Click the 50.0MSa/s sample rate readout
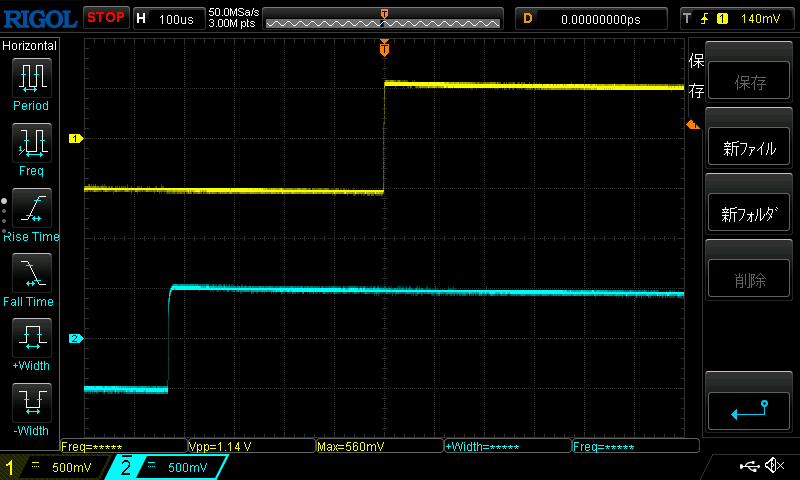The height and width of the screenshot is (480, 800). [234, 12]
